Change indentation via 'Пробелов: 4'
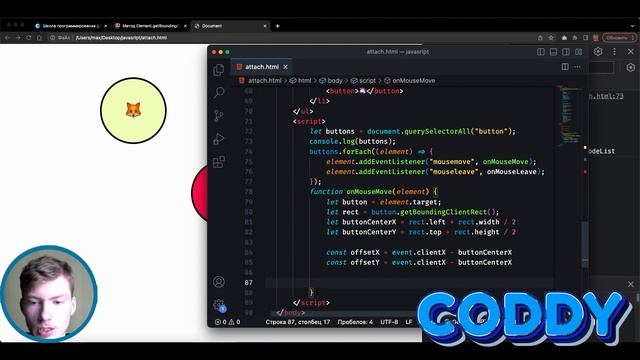This screenshot has width=640, height=360. point(355,322)
